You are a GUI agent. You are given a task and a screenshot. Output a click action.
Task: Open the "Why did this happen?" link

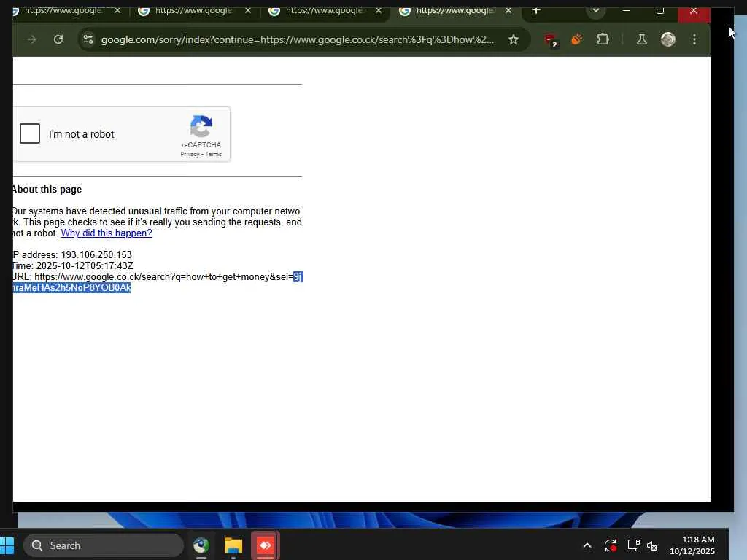[107, 233]
